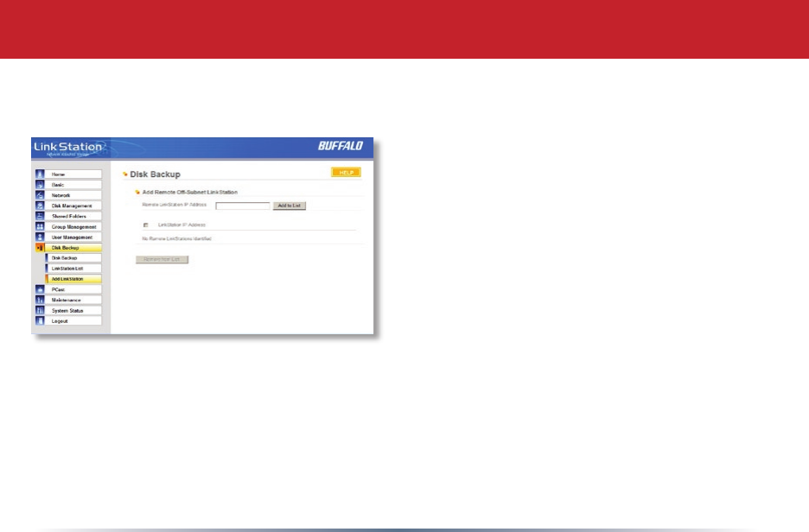This screenshot has width=809, height=532.
Task: Tick the LinkStation IP Address checkbox
Action: point(145,225)
